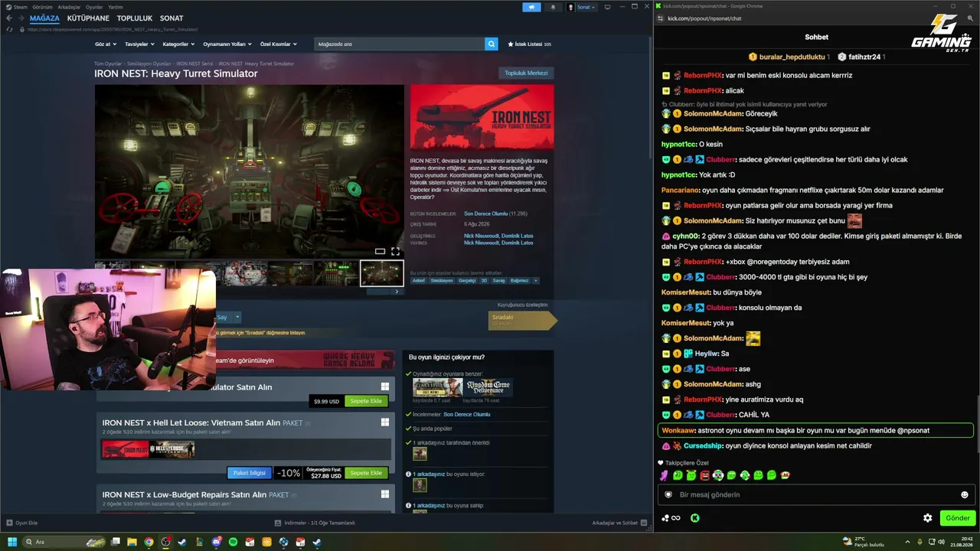Image resolution: width=980 pixels, height=551 pixels.
Task: Click the Paket bilgisi button
Action: pos(250,473)
